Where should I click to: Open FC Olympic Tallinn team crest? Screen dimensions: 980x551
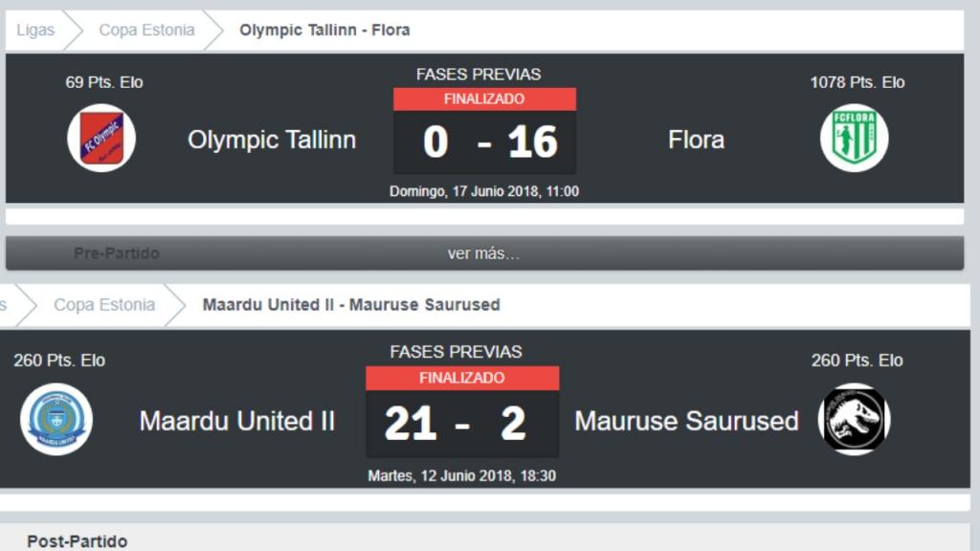pyautogui.click(x=101, y=138)
